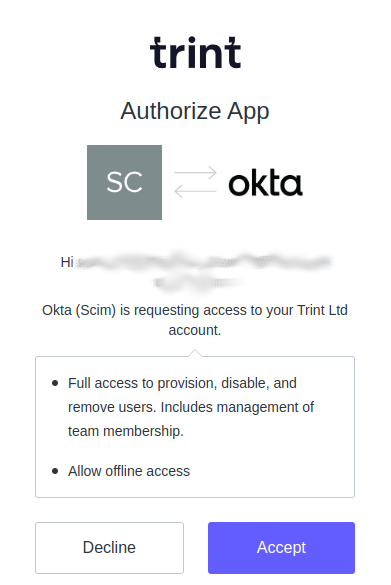
Task: Click the left-pointing exchange arrow
Action: click(196, 191)
